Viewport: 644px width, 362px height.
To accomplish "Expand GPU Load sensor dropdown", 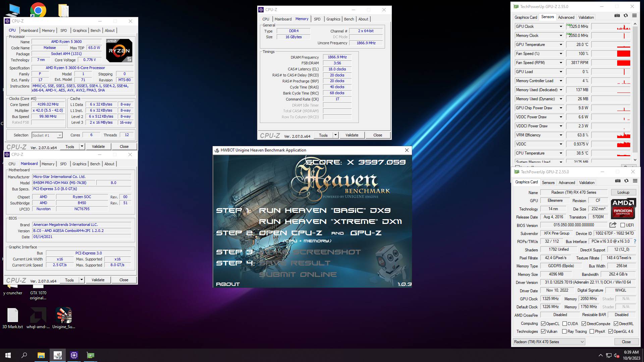I will click(x=560, y=72).
